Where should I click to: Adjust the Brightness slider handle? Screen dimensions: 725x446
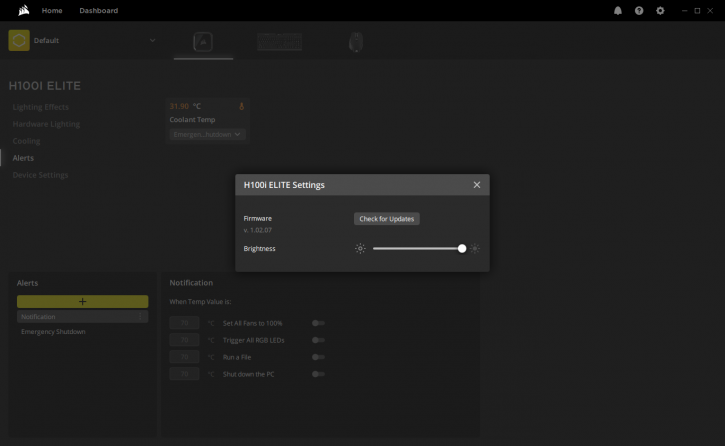[462, 249]
